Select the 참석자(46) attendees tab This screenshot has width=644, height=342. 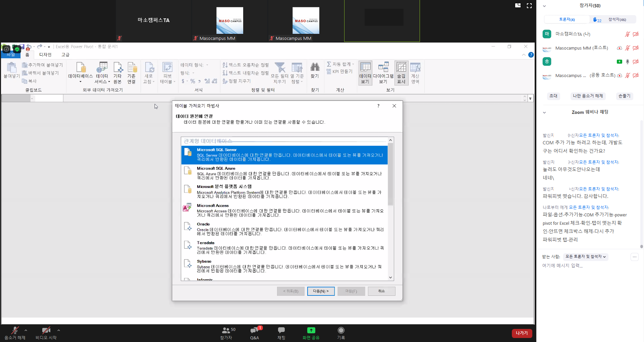pos(617,20)
